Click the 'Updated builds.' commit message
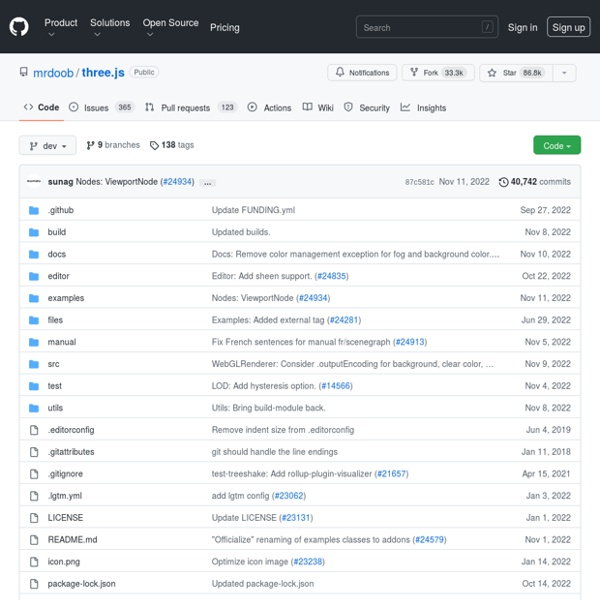This screenshot has height=600, width=600. click(241, 232)
